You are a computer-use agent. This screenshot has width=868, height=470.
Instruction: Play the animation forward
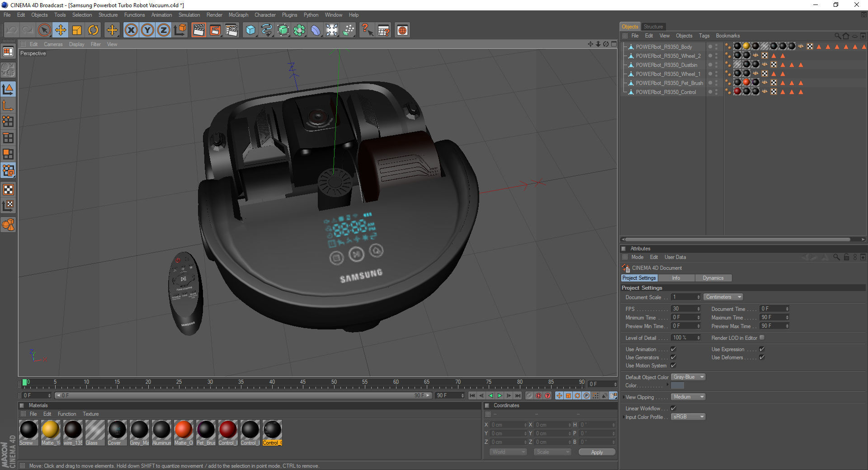coord(500,395)
